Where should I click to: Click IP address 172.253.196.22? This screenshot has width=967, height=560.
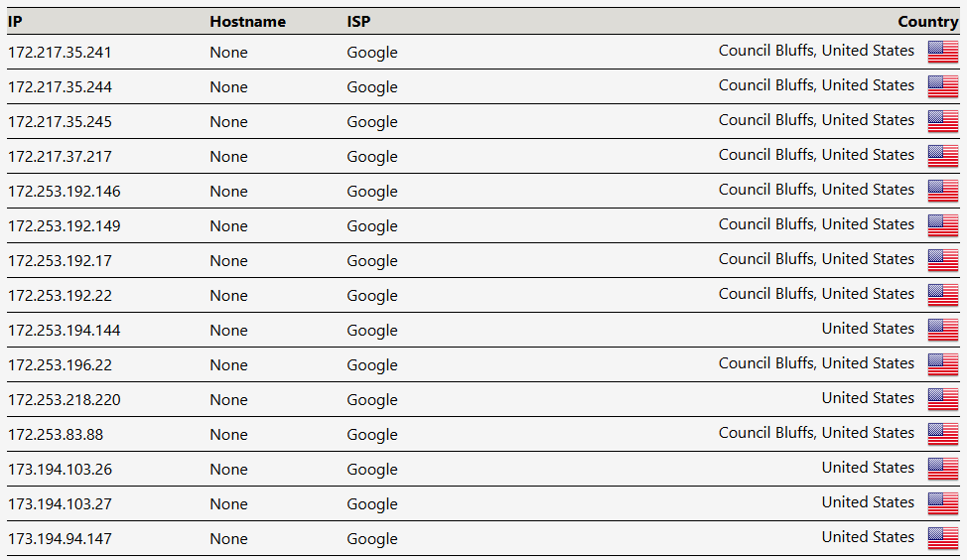click(60, 365)
